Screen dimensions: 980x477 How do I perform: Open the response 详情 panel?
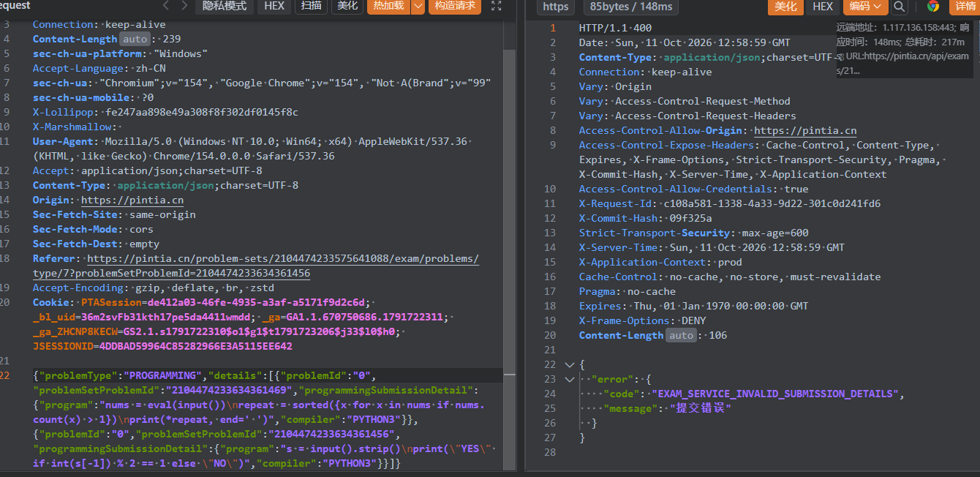pyautogui.click(x=965, y=7)
